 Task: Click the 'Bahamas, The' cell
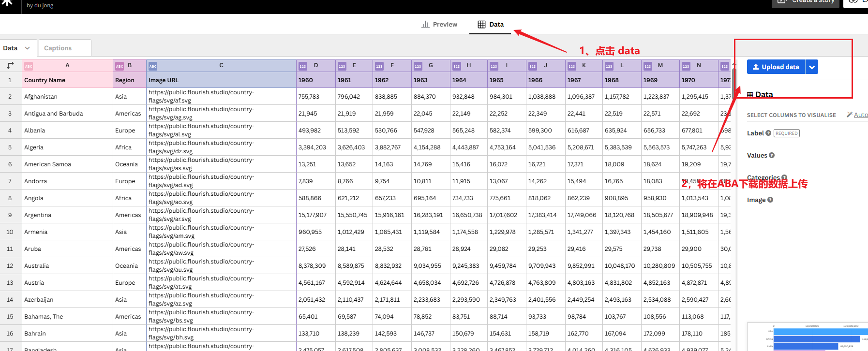pos(67,316)
